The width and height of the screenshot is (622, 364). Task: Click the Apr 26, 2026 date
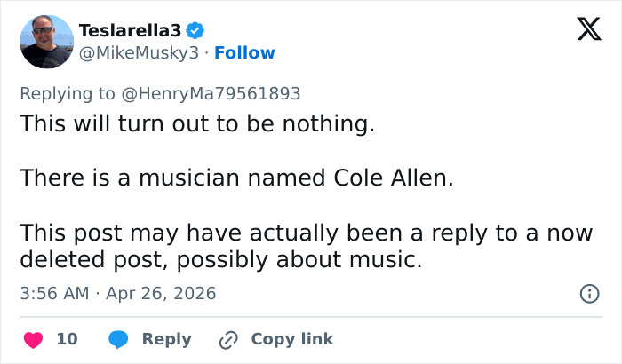(x=162, y=293)
